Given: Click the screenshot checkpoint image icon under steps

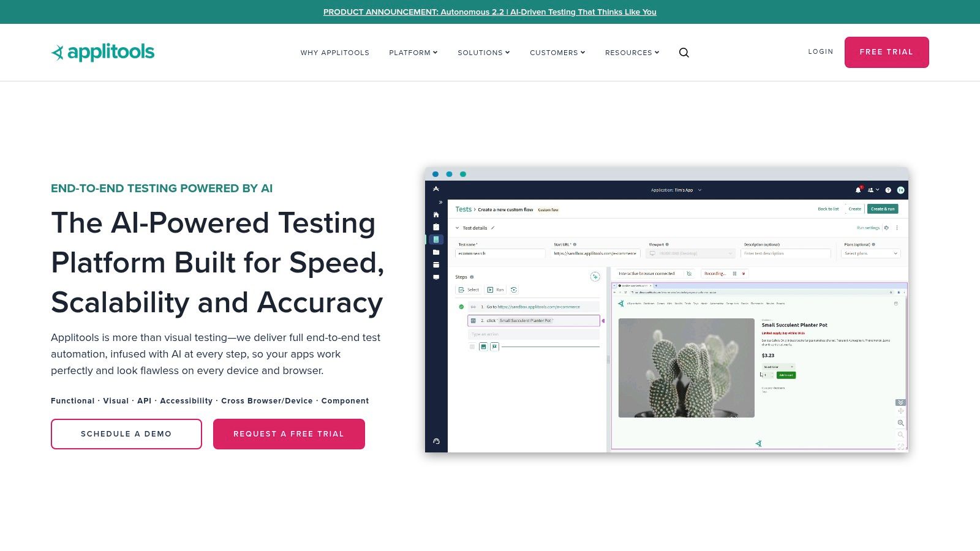Looking at the screenshot, I should (483, 347).
